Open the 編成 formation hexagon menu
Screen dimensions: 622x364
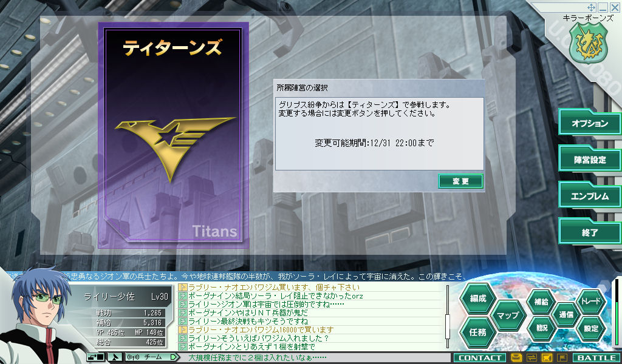coord(478,298)
